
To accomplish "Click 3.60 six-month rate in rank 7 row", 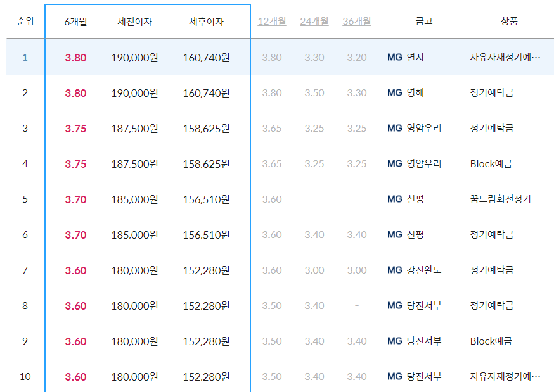I will (x=75, y=270).
